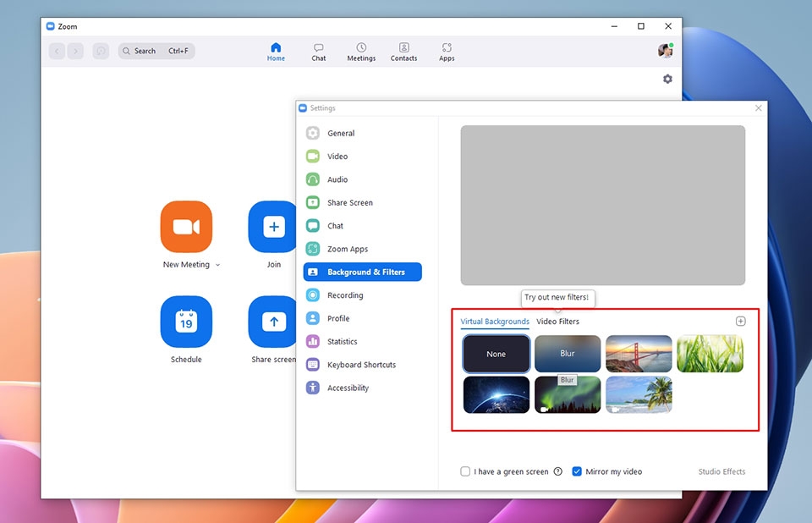Switch to Video Filters tab
Screen dimensions: 812x523
tap(557, 322)
